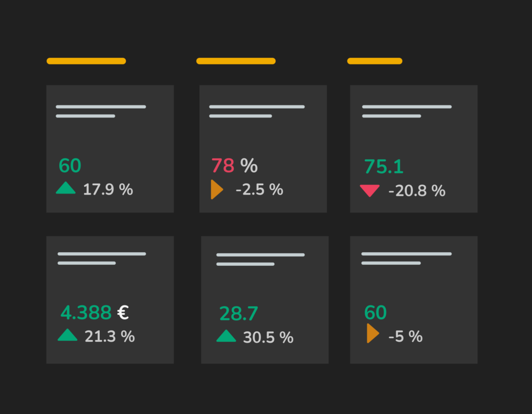The image size is (532, 414).
Task: Select the first yellow tab bar
Action: (x=86, y=61)
